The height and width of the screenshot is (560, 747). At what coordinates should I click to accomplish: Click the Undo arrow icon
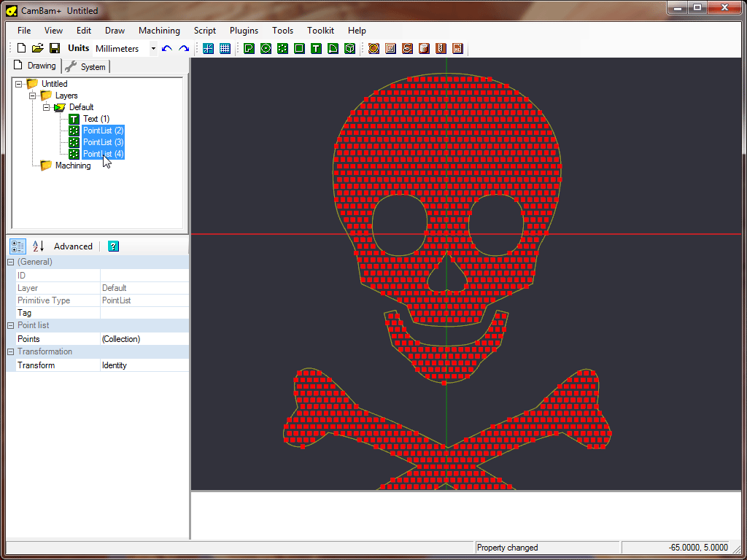click(167, 49)
